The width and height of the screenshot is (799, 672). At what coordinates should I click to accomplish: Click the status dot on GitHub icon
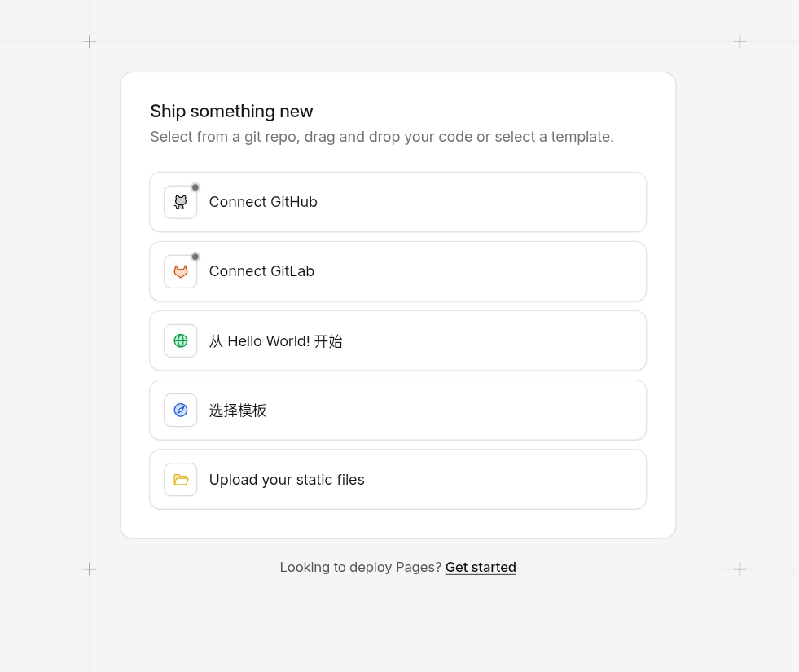pos(195,187)
